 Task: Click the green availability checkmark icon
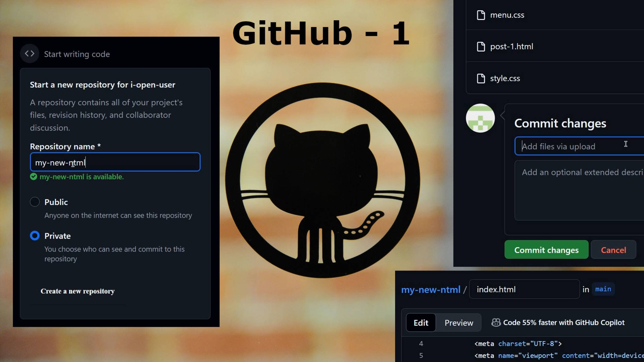click(33, 177)
